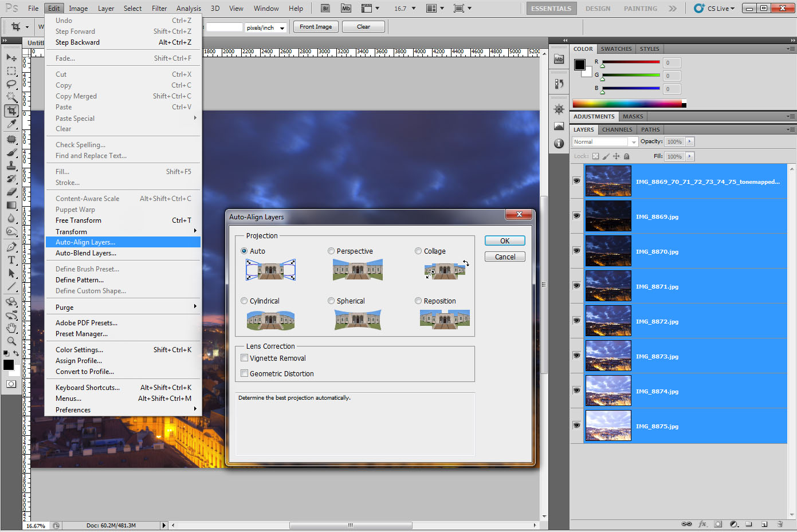Image resolution: width=797 pixels, height=532 pixels.
Task: Activate the Zoom tool in toolbox
Action: (11, 341)
